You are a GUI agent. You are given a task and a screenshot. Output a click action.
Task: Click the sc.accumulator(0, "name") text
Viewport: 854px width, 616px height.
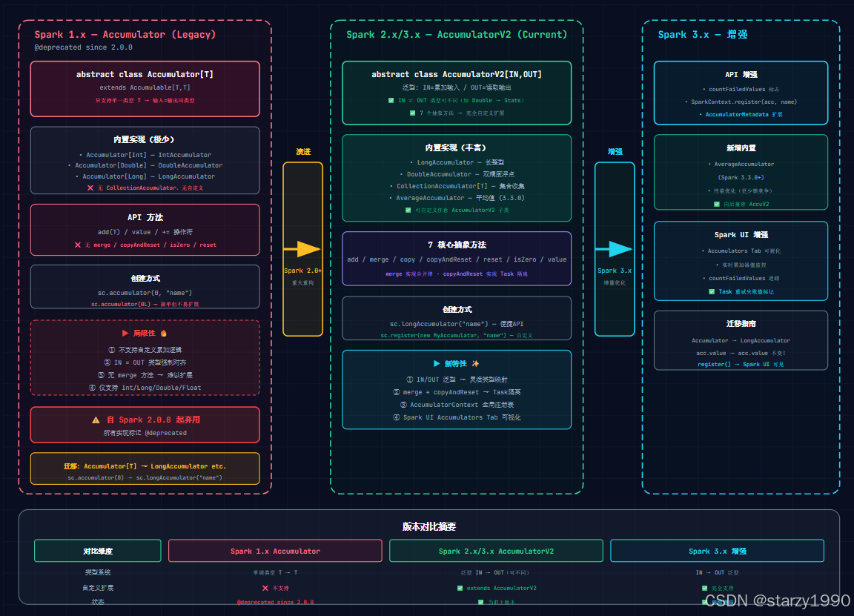[145, 293]
